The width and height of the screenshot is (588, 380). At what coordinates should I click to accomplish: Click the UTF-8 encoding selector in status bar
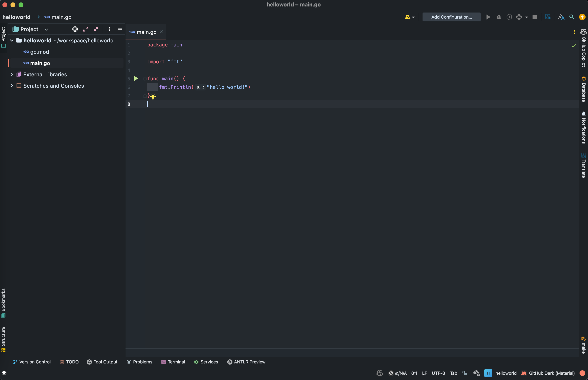click(438, 373)
